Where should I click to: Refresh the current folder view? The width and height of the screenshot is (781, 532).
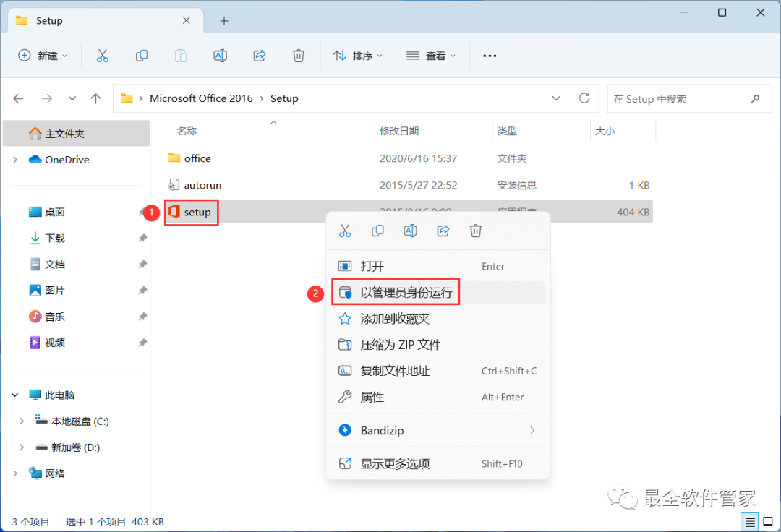pyautogui.click(x=584, y=98)
